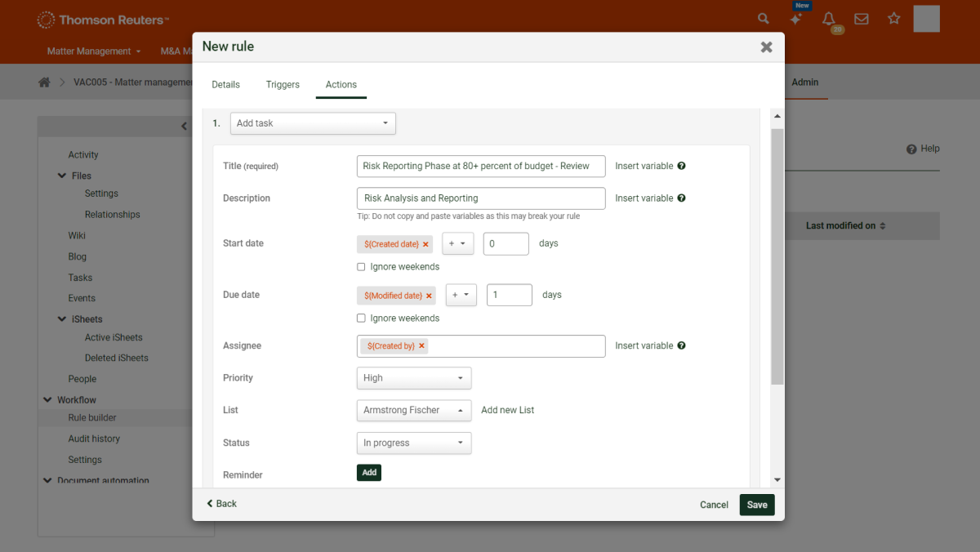Screen dimensions: 980x552
Task: Click the Description input field
Action: point(481,198)
